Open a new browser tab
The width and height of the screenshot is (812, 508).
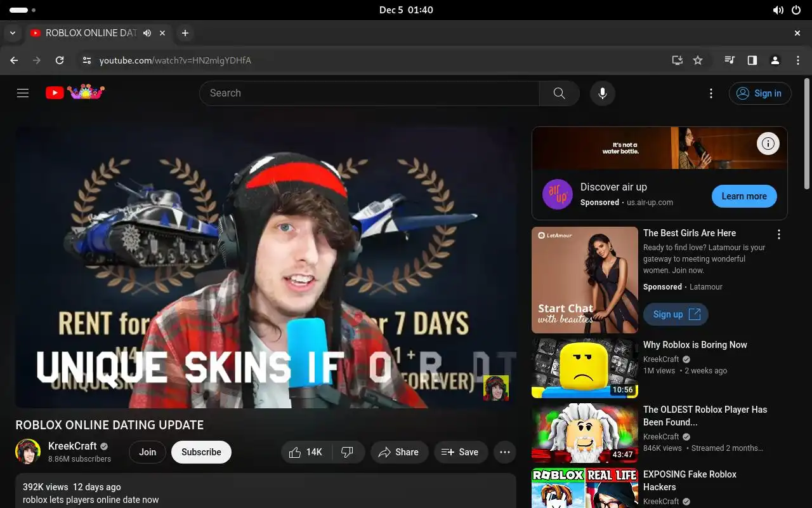[x=185, y=33]
